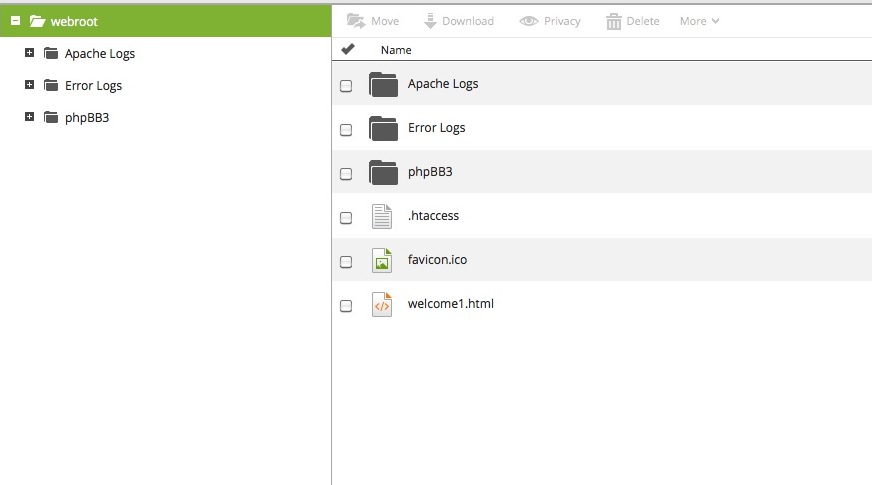The width and height of the screenshot is (872, 485).
Task: Click the Download arrow icon
Action: 430,21
